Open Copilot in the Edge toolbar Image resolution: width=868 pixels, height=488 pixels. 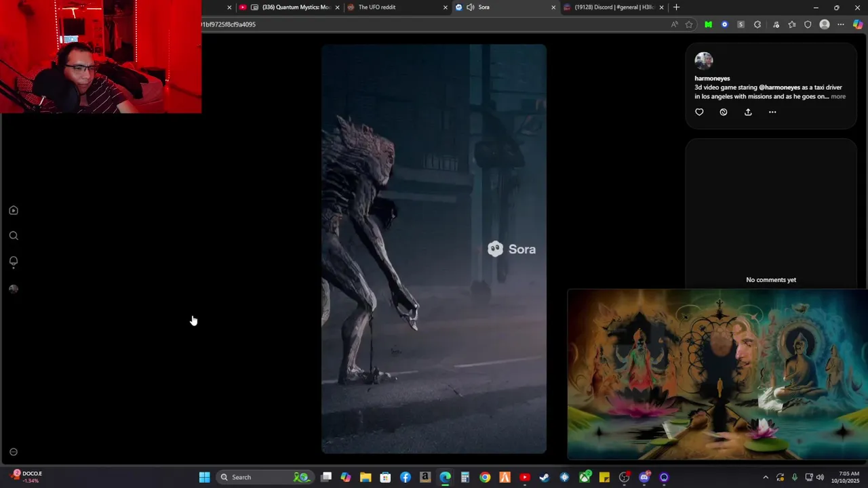tap(858, 24)
